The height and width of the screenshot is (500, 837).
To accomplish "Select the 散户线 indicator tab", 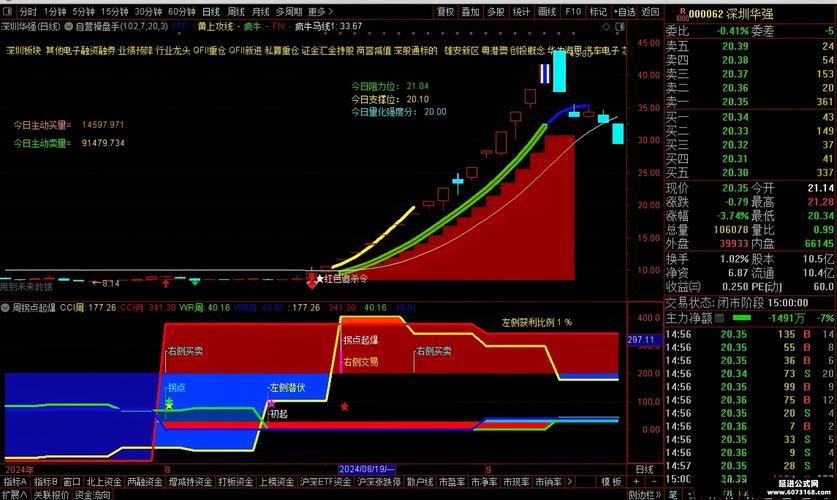I will 420,482.
